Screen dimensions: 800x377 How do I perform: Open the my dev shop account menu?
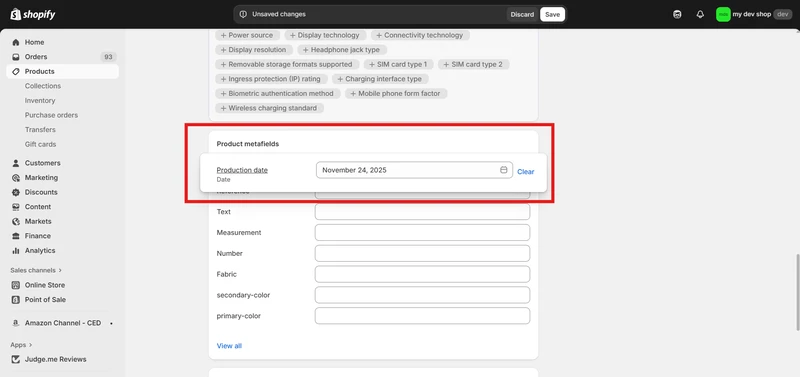754,14
